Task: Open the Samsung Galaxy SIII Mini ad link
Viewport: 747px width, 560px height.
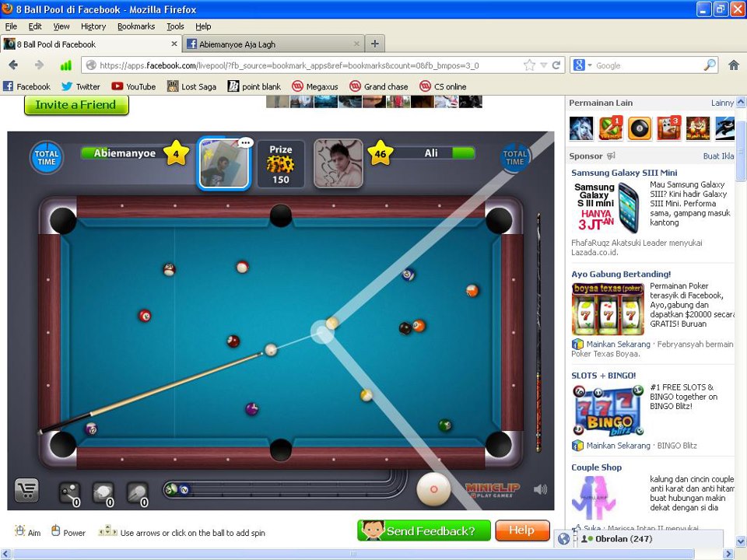Action: 624,173
